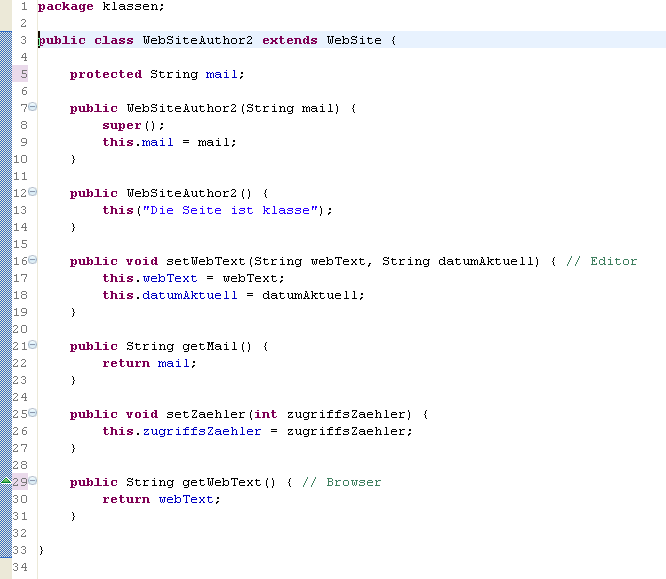Image resolution: width=666 pixels, height=579 pixels.
Task: Click 'this.datumAktuell' on line 18
Action: click(169, 295)
